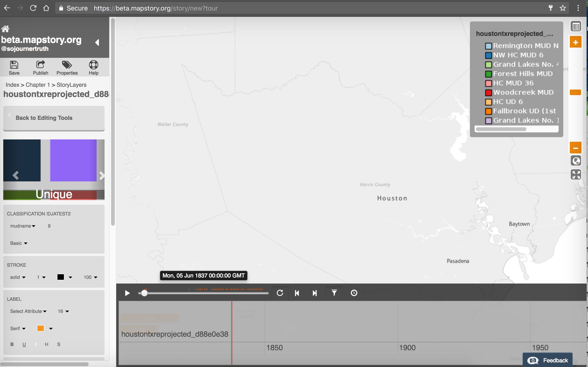Toggle bold label formatting
The height and width of the screenshot is (367, 588).
pos(12,344)
